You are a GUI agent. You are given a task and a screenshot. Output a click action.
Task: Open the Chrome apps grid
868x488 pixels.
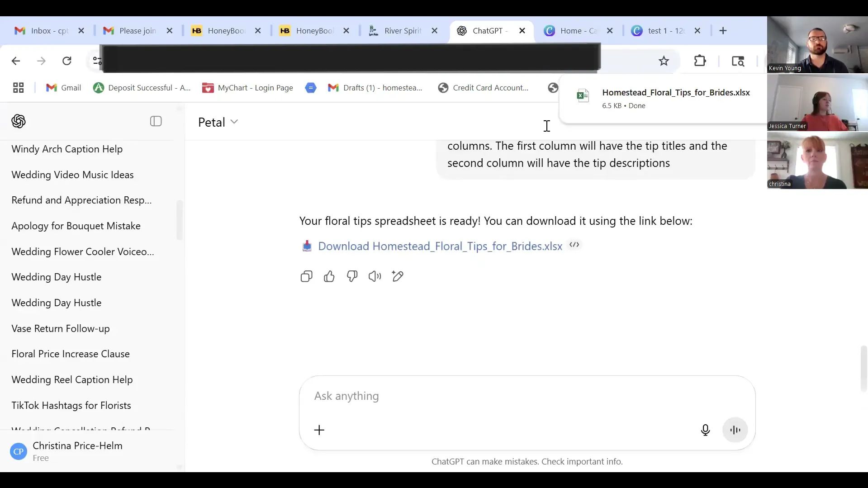(18, 88)
